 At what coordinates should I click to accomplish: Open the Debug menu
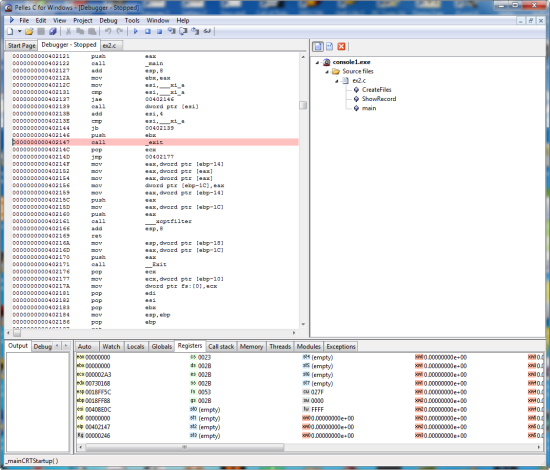(108, 20)
